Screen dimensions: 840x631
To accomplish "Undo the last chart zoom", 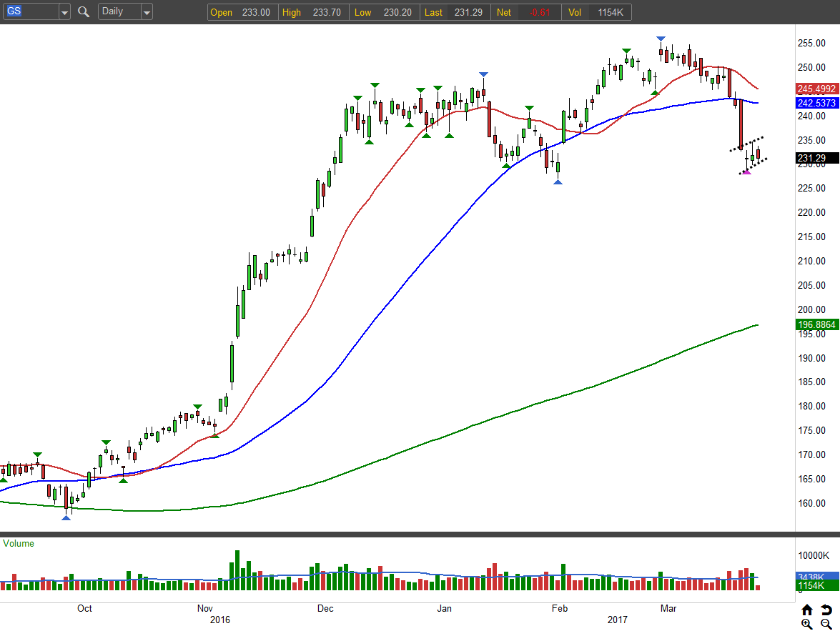I will coord(826,610).
